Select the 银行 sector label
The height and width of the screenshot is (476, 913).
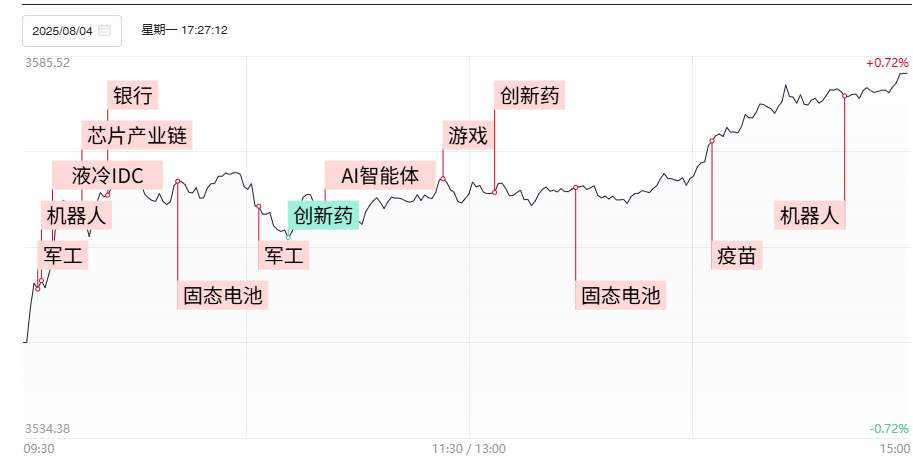pyautogui.click(x=133, y=95)
